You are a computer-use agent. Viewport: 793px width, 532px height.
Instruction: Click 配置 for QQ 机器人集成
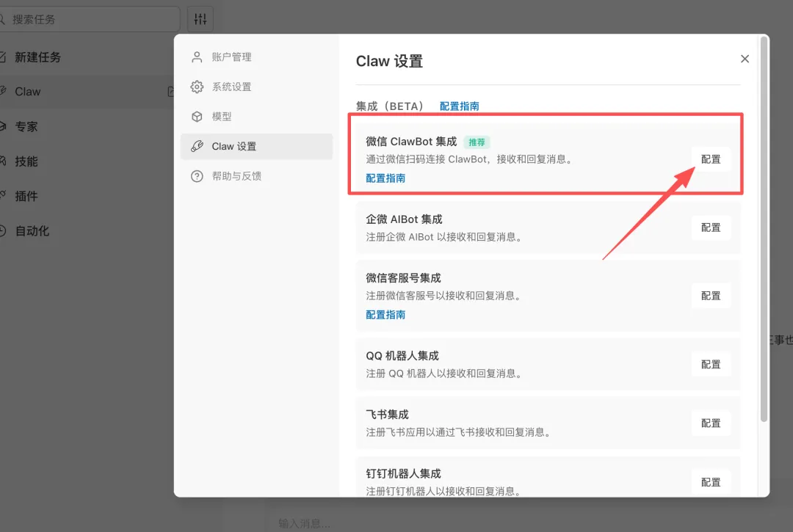[711, 364]
